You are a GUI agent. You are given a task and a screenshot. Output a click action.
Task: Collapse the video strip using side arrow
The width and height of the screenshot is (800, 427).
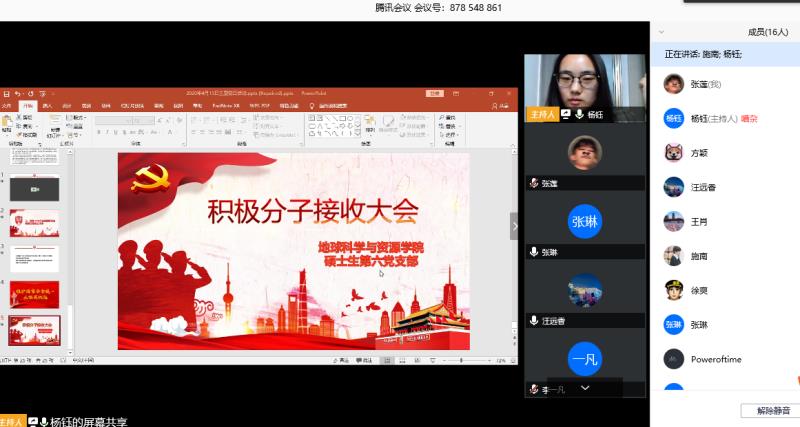514,225
